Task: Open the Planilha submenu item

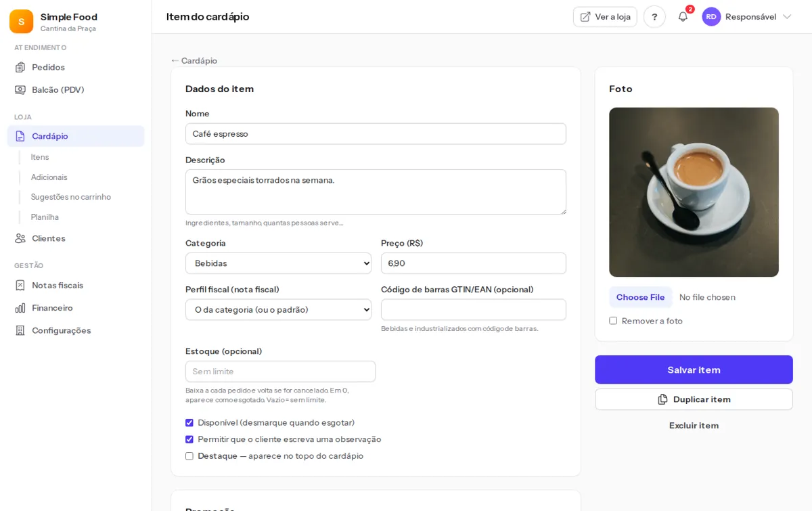Action: tap(45, 217)
